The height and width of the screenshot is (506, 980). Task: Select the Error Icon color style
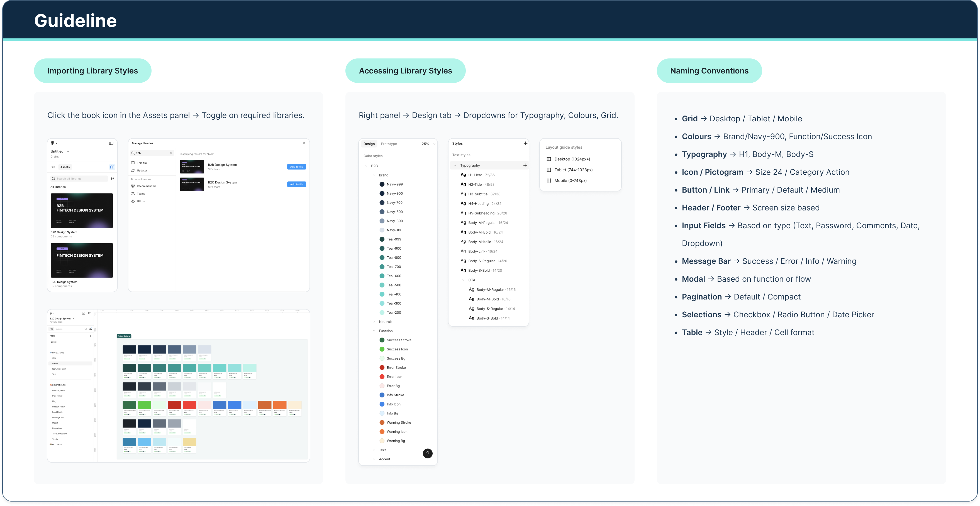click(x=391, y=377)
